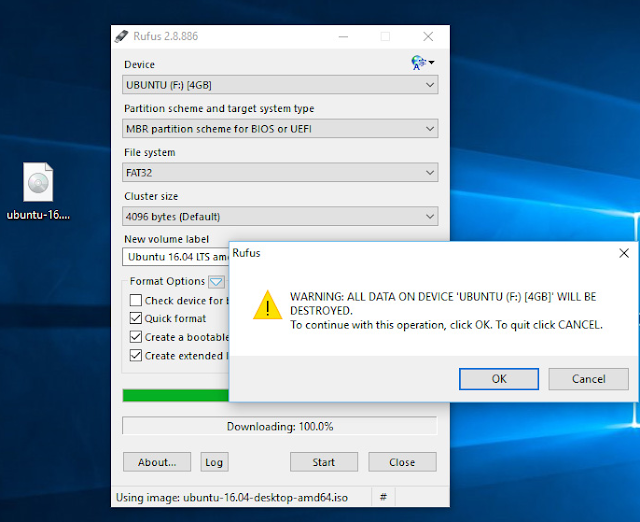Click the 'Using image: ubuntu-16.04-desktop-amd64.iso' status text
The image size is (640, 522).
[x=232, y=498]
